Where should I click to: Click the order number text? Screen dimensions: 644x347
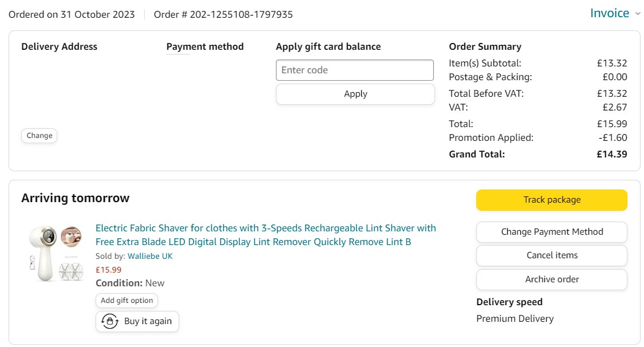(x=223, y=14)
